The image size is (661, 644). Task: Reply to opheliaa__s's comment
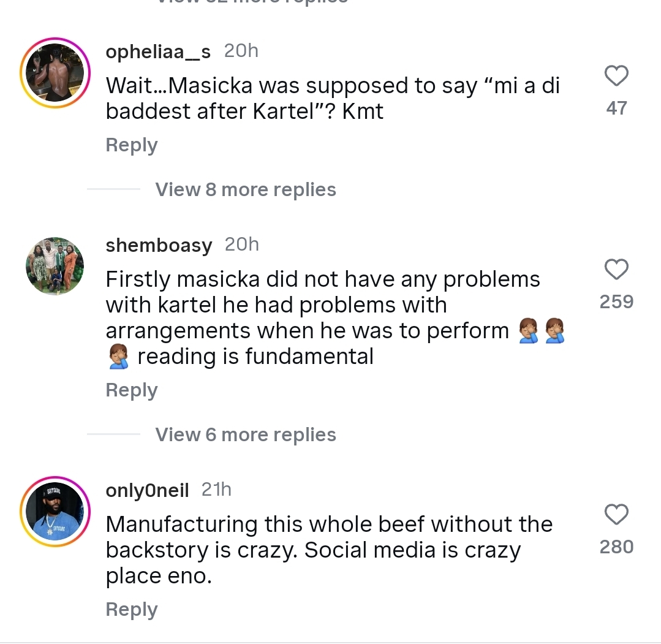[x=132, y=145]
